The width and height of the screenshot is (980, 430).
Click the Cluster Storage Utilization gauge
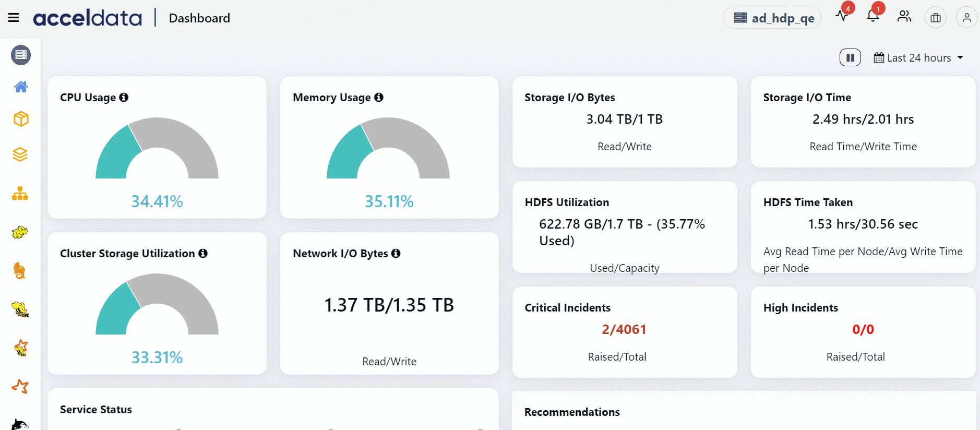click(157, 304)
